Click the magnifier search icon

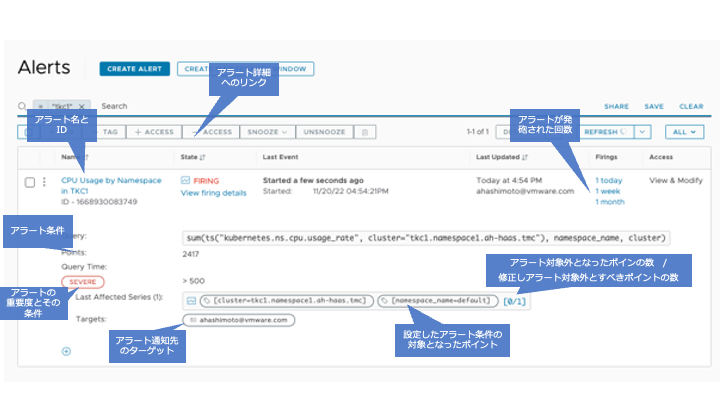coord(22,107)
